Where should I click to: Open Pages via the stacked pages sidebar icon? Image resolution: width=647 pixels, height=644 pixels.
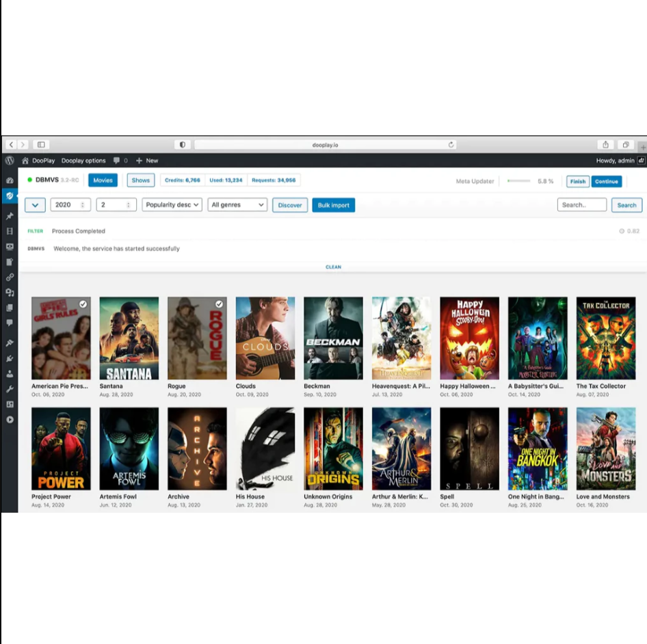coord(10,308)
